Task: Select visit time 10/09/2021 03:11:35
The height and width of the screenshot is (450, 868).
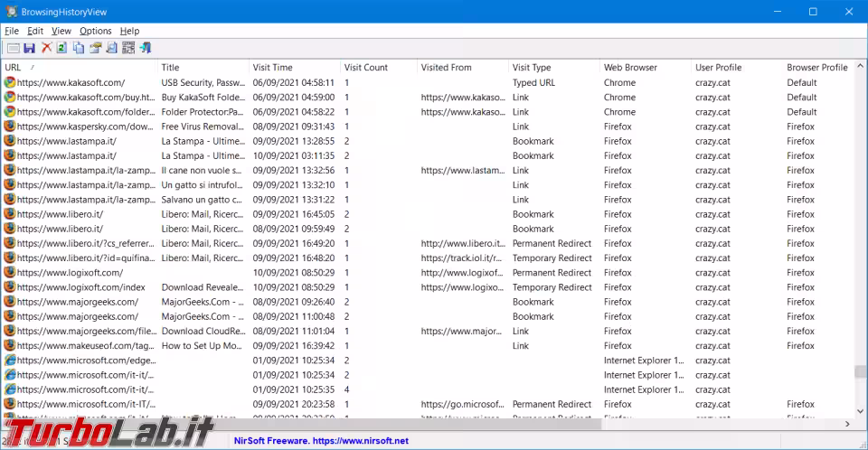Action: [294, 155]
